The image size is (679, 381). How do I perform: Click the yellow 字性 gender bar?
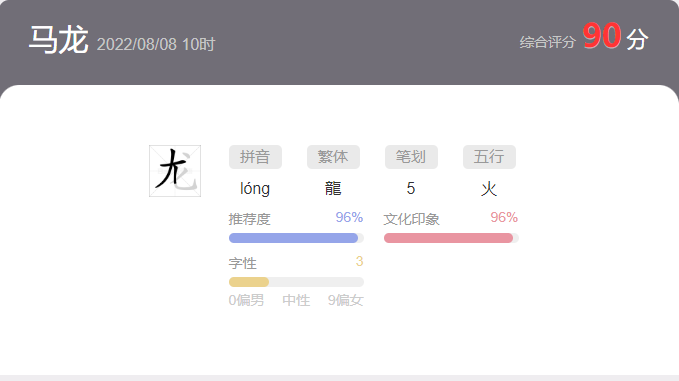click(296, 282)
